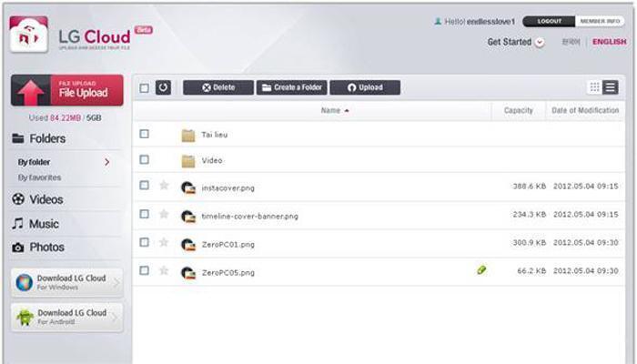Open the Videos section

tap(37, 199)
